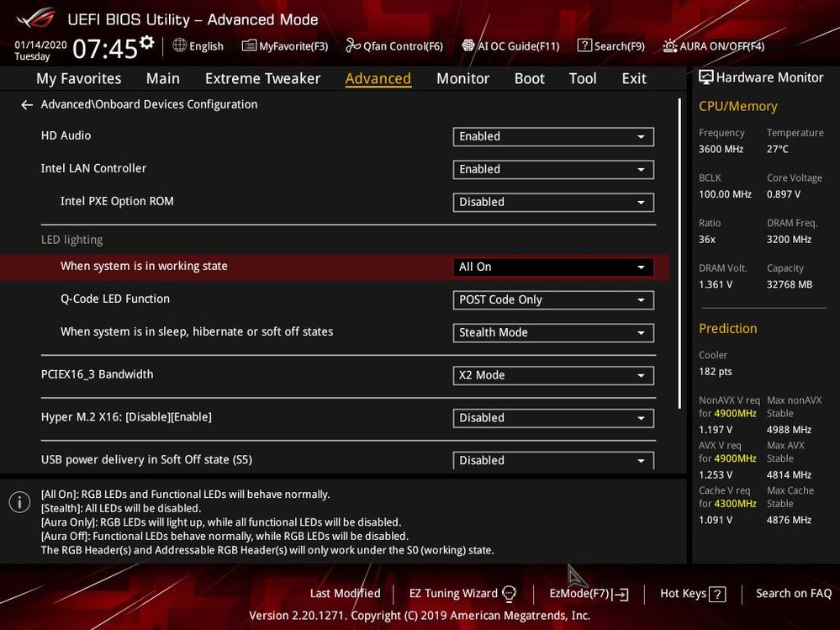Click the Qfan Control fan icon
840x630 pixels.
click(353, 45)
